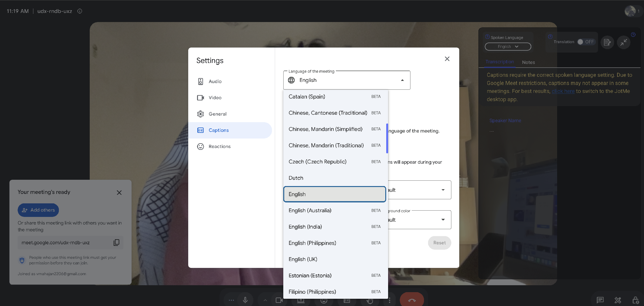Switch to the Transcription tab

coord(500,62)
